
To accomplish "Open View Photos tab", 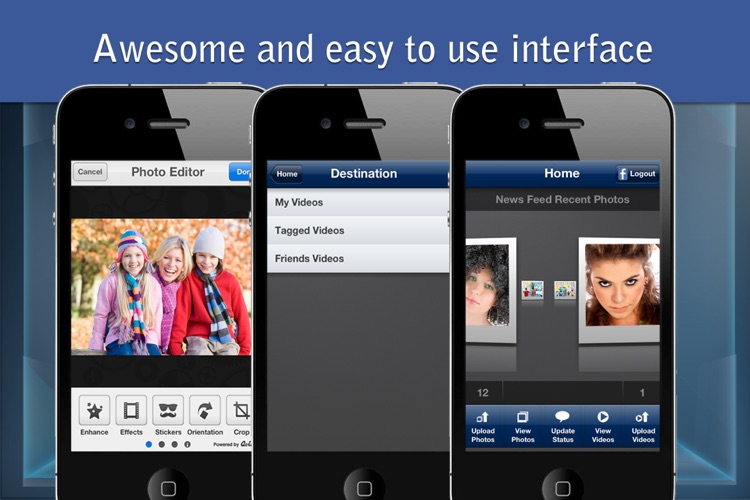I will coord(523,427).
